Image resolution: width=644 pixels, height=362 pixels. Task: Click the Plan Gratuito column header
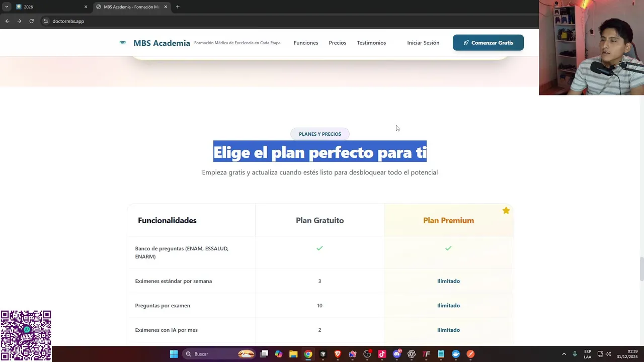pos(320,220)
